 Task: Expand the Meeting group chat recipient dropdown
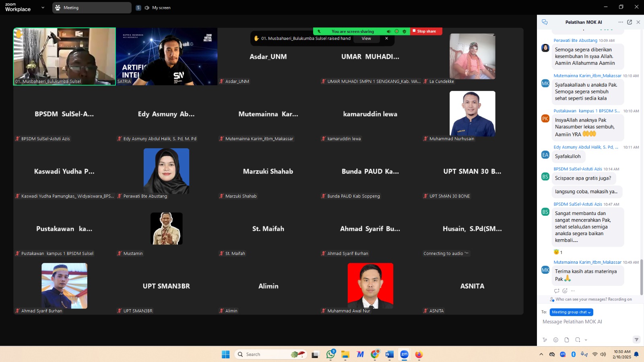pos(571,312)
